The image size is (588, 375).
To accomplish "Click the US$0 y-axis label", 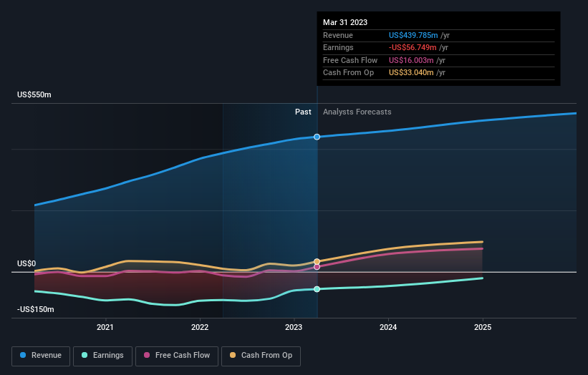I will (26, 264).
